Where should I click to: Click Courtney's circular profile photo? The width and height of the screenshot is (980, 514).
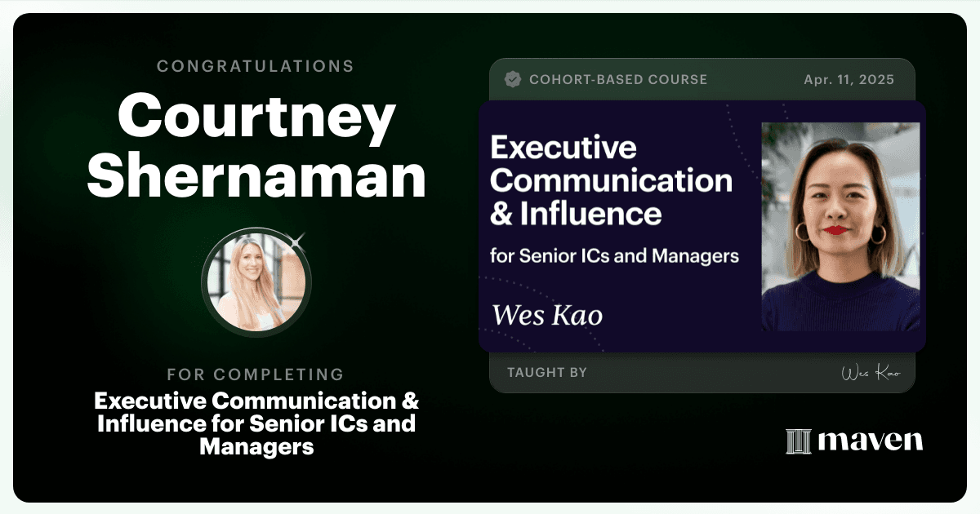pos(256,281)
